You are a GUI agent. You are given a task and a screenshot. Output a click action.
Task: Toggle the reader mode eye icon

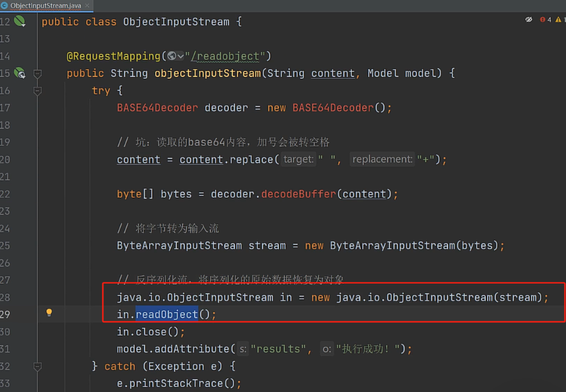[528, 20]
